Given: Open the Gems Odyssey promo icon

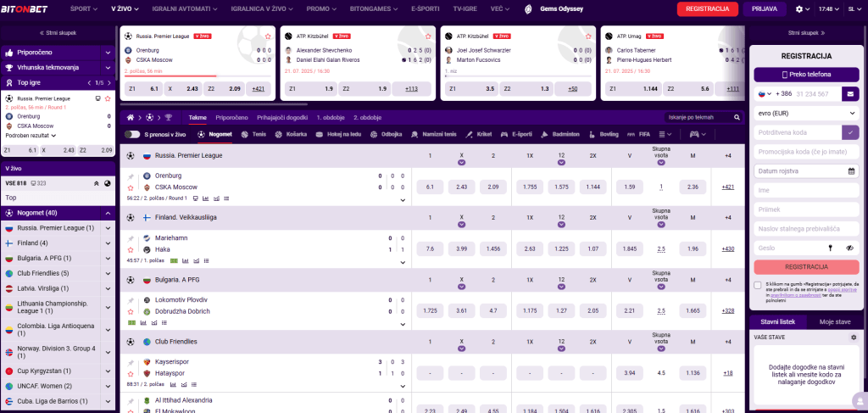Looking at the screenshot, I should pos(529,8).
